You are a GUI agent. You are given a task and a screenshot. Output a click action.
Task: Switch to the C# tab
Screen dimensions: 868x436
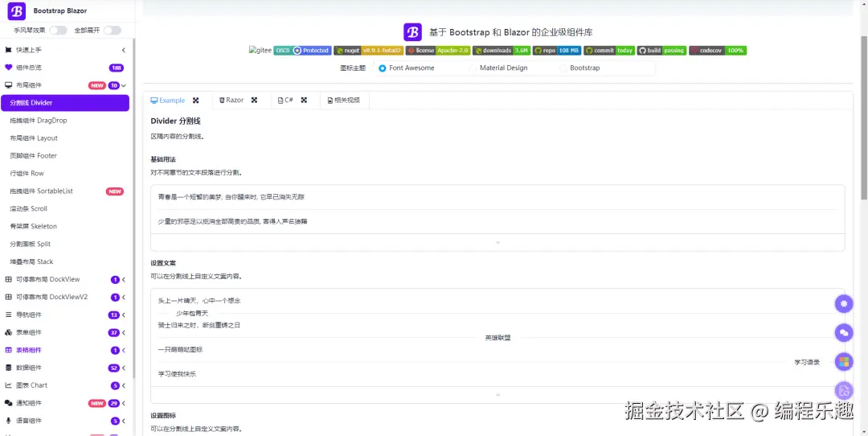(x=285, y=101)
